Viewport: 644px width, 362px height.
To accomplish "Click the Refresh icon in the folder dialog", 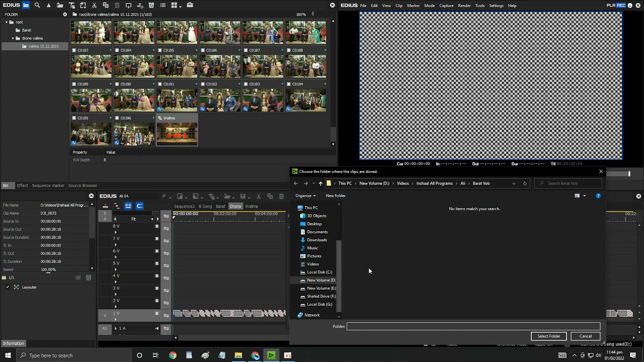I will coord(525,183).
